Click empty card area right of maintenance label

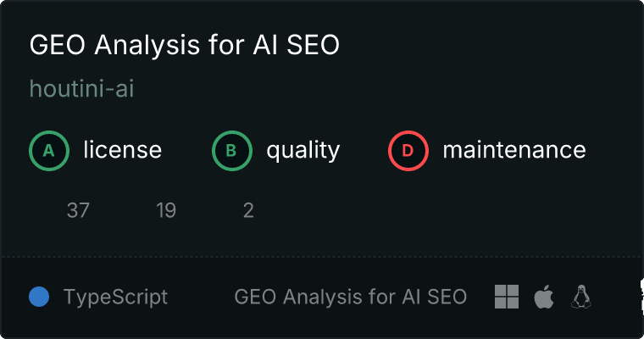coord(614,151)
